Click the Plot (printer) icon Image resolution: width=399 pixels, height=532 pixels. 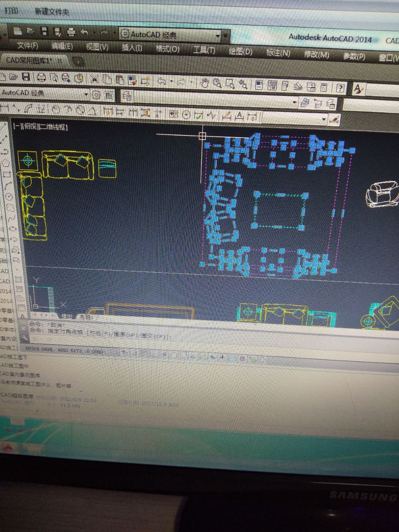41,77
